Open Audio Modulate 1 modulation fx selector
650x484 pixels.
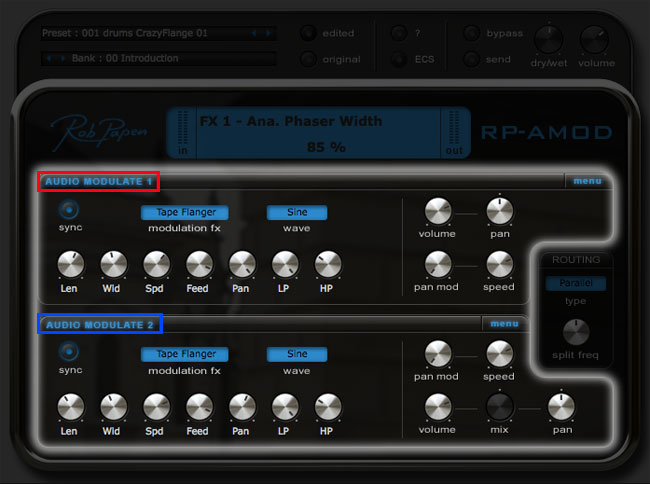tap(184, 212)
